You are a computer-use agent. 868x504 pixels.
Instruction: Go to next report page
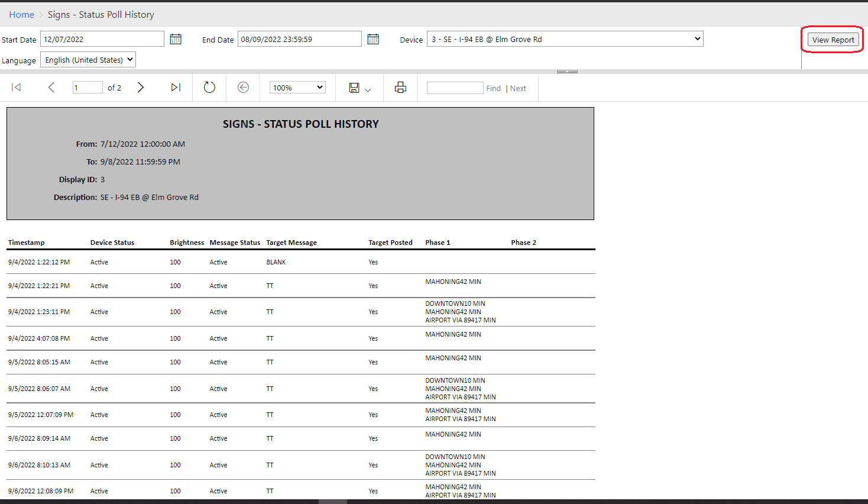click(141, 88)
